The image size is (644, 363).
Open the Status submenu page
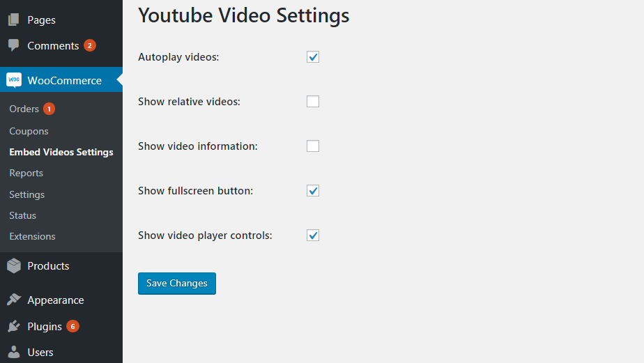point(23,215)
